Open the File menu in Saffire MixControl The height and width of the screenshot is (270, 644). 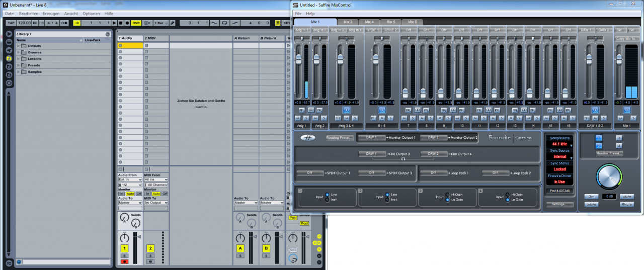tap(298, 14)
